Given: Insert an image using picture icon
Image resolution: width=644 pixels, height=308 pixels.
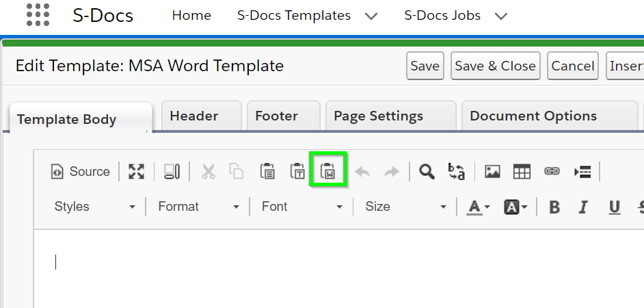Looking at the screenshot, I should click(x=492, y=172).
